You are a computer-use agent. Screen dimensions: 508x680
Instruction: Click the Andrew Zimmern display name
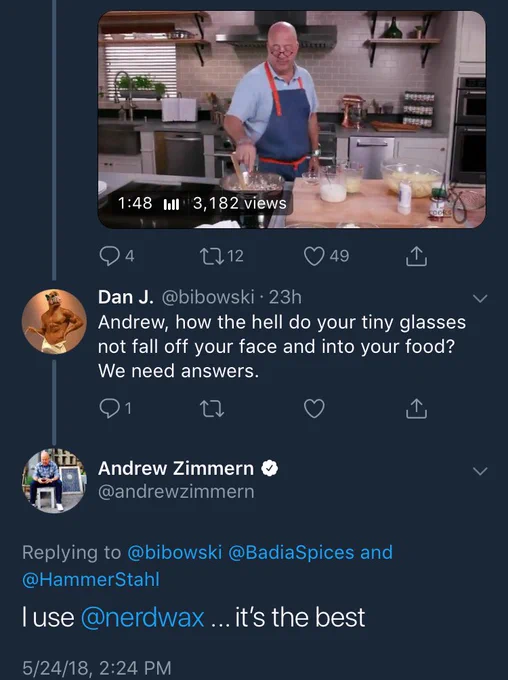pos(176,468)
